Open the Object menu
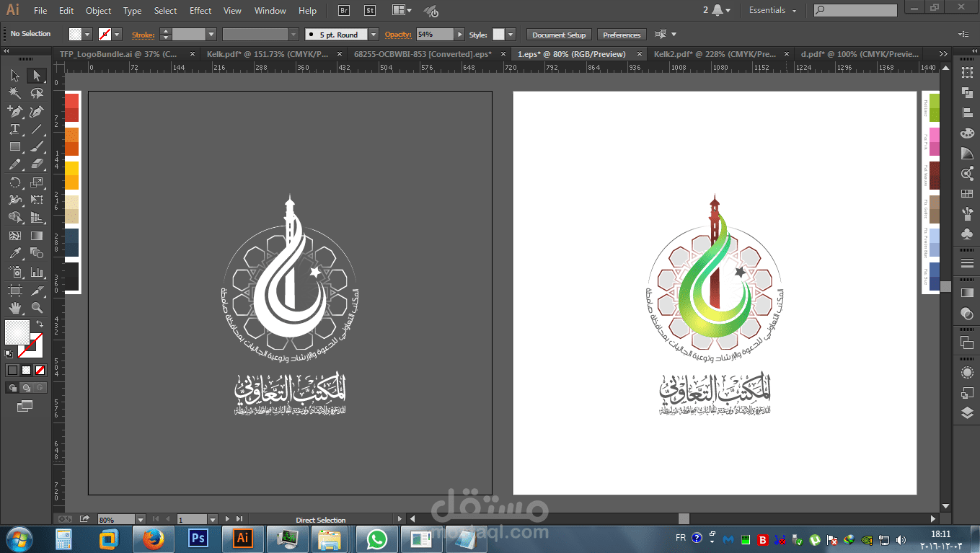This screenshot has width=980, height=553. 98,11
